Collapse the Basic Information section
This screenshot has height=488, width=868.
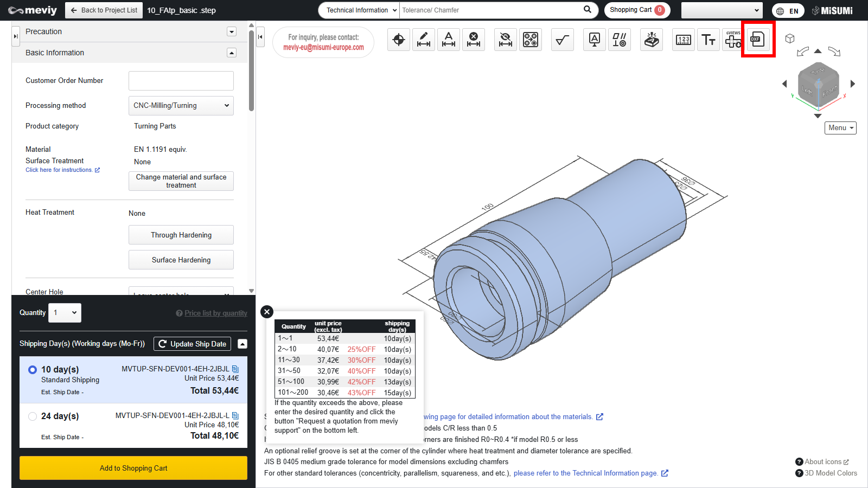click(232, 53)
